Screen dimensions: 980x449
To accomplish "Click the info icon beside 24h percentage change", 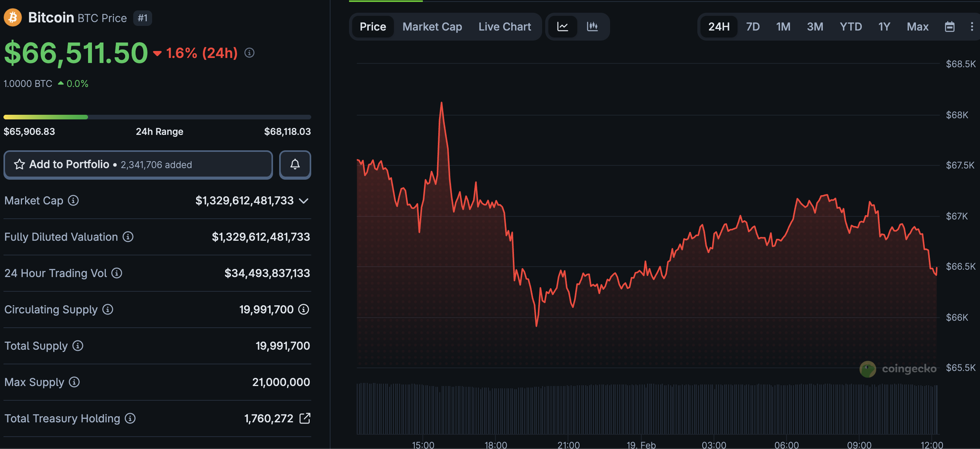I will [x=249, y=53].
